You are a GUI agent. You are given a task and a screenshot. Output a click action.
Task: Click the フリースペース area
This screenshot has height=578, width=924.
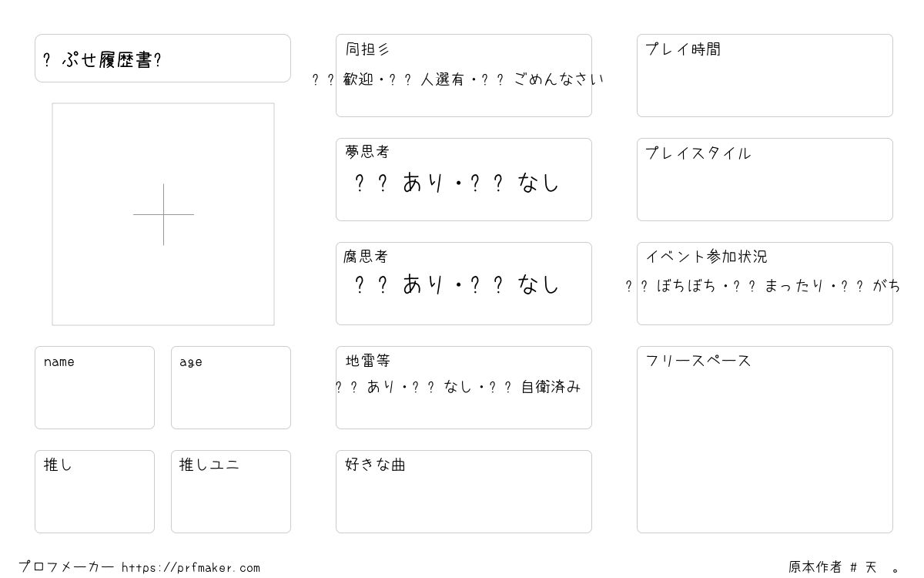point(765,439)
